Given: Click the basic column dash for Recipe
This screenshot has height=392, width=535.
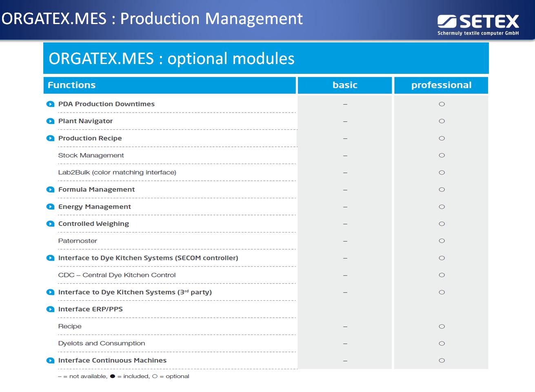Looking at the screenshot, I should pos(345,327).
